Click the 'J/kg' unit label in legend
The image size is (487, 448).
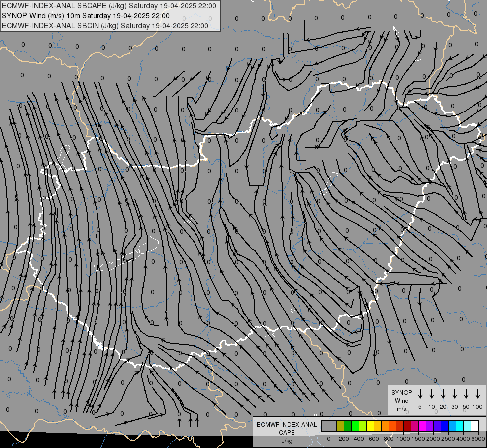(x=287, y=441)
